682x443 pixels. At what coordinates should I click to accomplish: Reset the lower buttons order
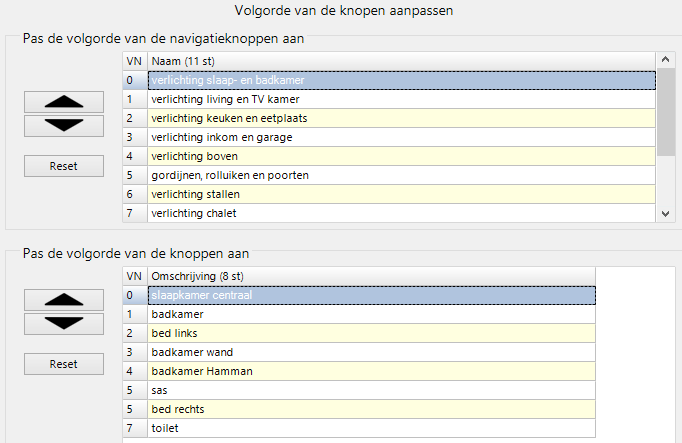[64, 364]
